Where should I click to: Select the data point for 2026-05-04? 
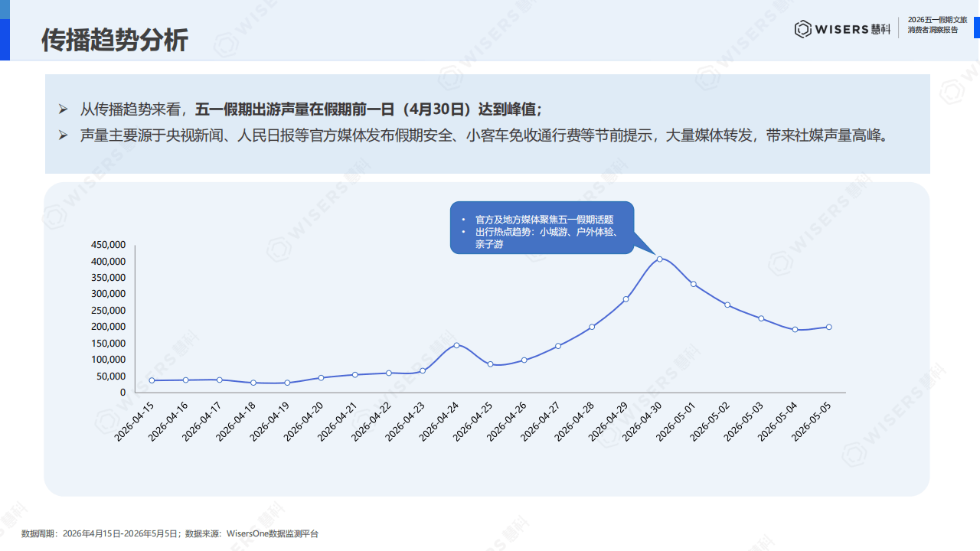click(x=795, y=330)
